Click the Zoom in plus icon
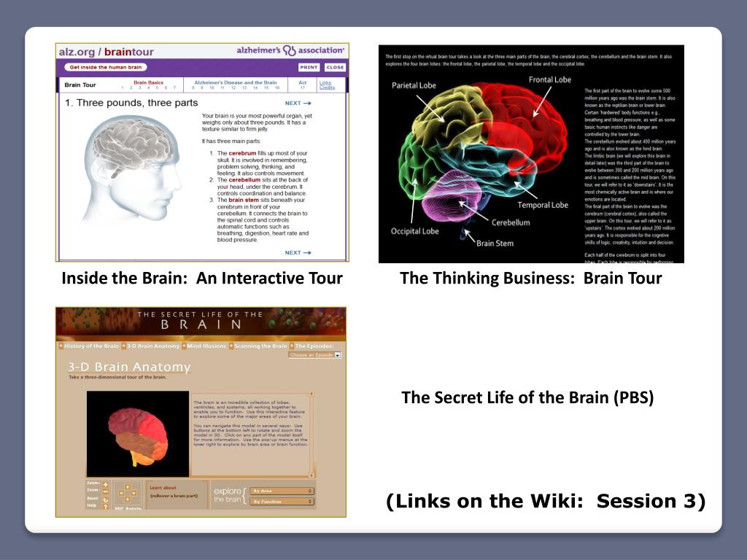Image resolution: width=747 pixels, height=560 pixels. coord(105,484)
